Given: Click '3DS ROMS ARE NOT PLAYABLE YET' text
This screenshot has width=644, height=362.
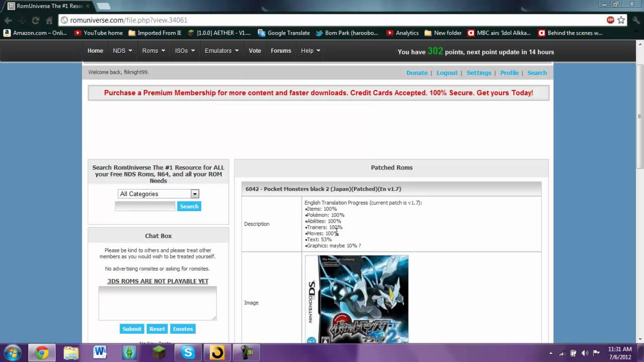Looking at the screenshot, I should click(157, 281).
